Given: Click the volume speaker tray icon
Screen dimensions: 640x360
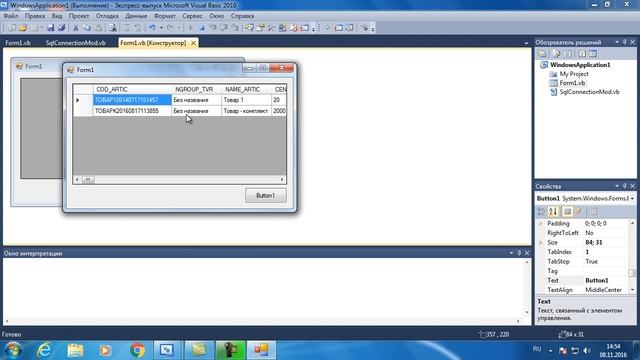Looking at the screenshot, I should (x=587, y=351).
